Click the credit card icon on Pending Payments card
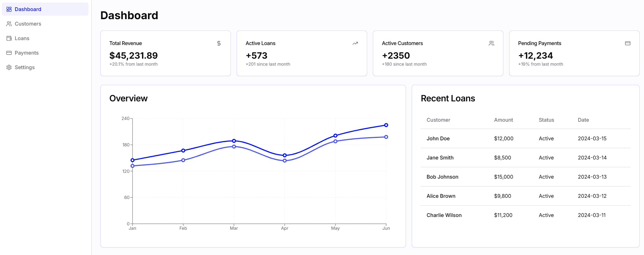This screenshot has width=644, height=255. coord(628,43)
